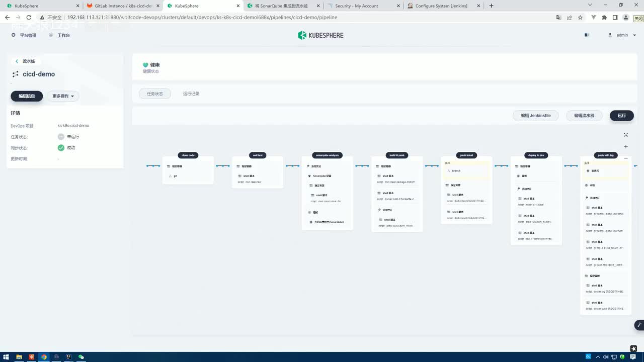The width and height of the screenshot is (644, 362).
Task: Click the browser back arrow
Action: [7, 17]
